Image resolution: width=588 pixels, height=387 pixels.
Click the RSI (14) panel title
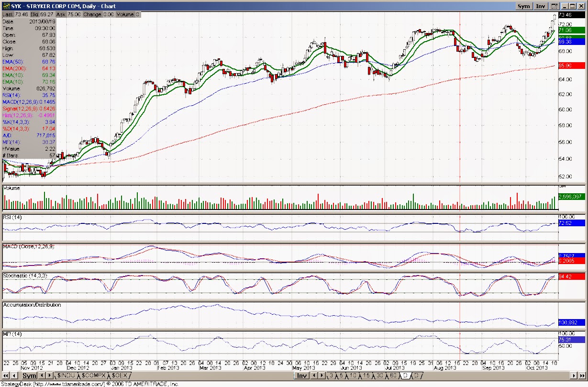coord(12,218)
